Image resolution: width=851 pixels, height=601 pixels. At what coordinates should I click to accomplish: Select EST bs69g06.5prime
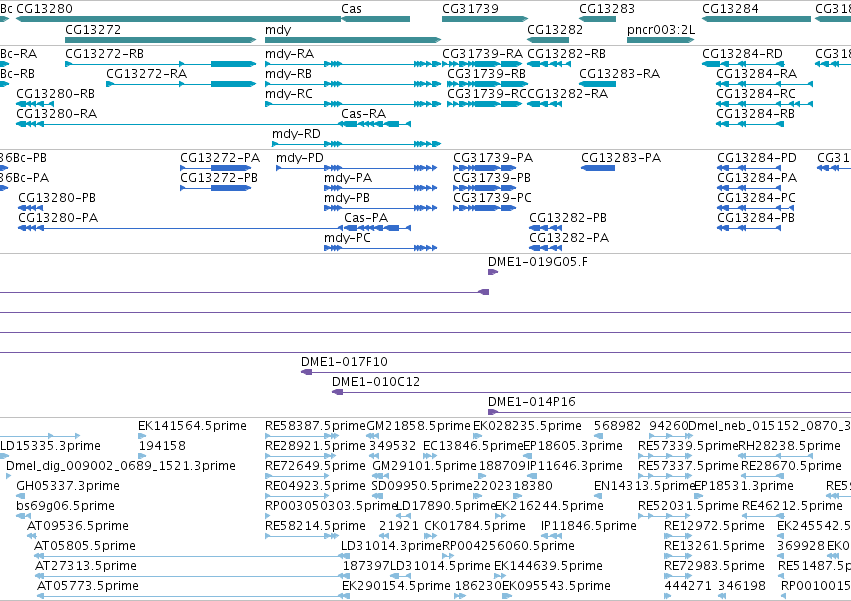click(x=65, y=506)
